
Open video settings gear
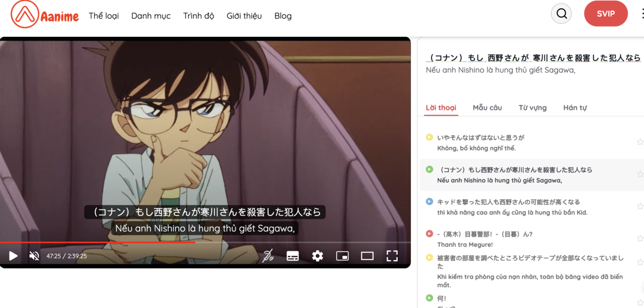318,256
